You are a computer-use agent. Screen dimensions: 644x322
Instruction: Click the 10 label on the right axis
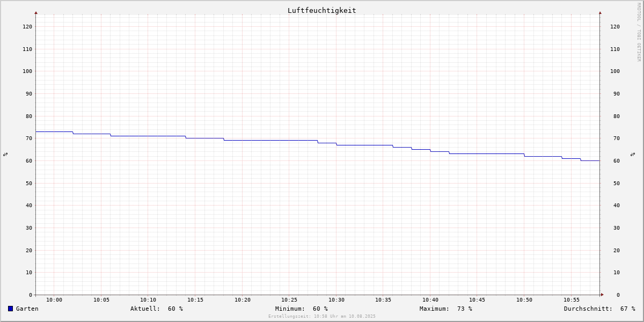[617, 273]
